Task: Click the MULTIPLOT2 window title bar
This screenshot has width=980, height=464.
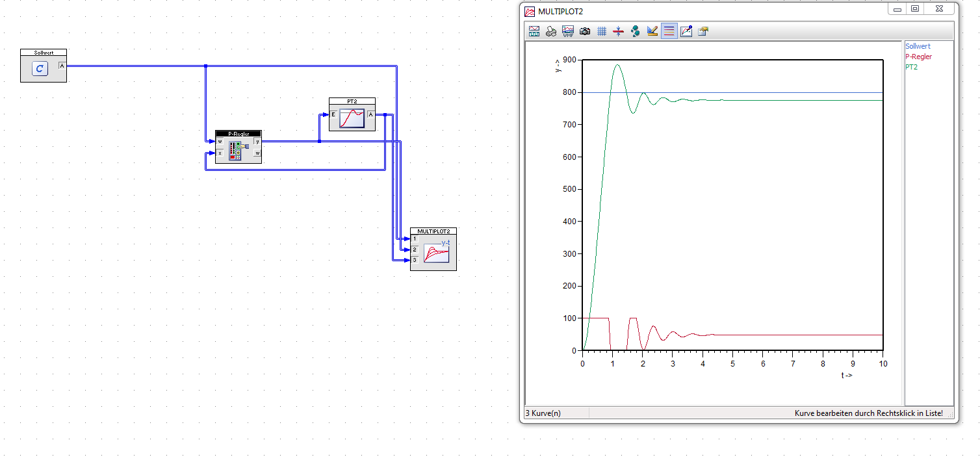Action: (x=702, y=11)
